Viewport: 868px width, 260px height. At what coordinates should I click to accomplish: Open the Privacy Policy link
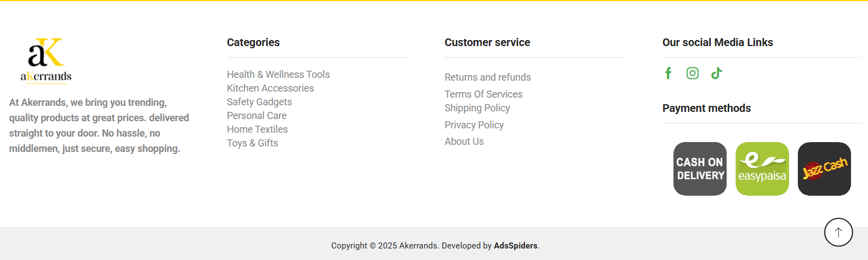click(x=474, y=125)
